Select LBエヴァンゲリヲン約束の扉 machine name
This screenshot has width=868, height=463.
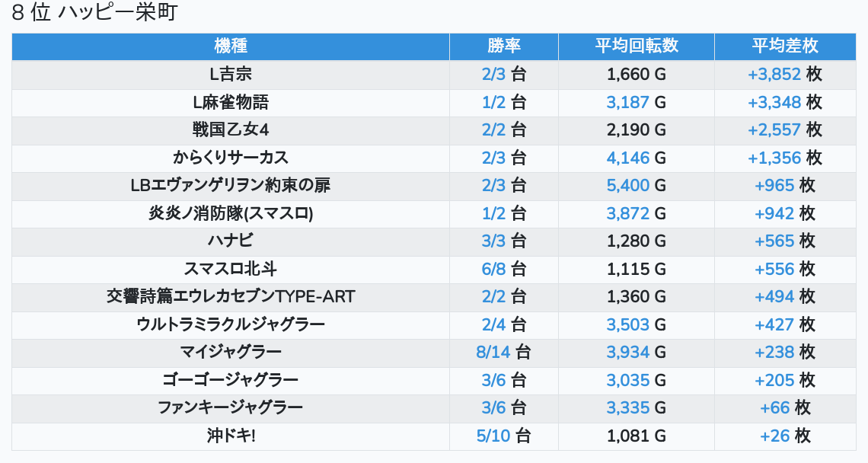(x=230, y=185)
